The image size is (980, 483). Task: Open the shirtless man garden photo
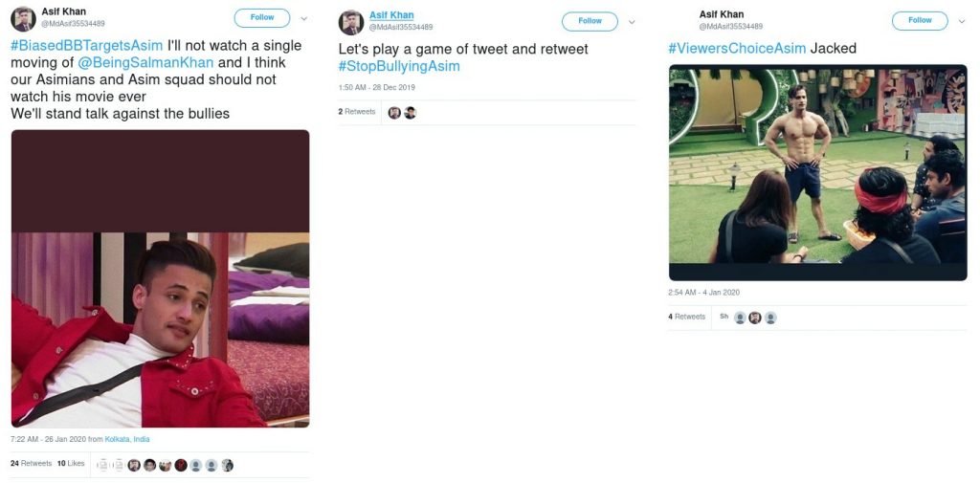coord(817,172)
